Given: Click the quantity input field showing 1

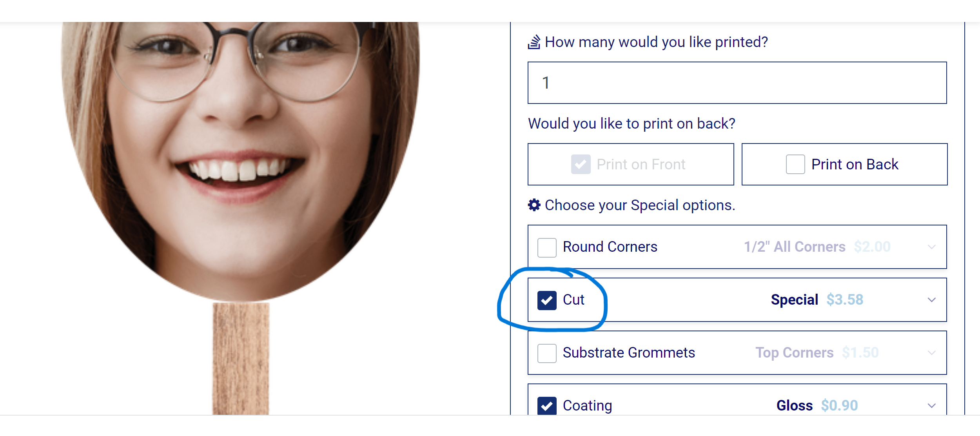Looking at the screenshot, I should click(x=737, y=83).
